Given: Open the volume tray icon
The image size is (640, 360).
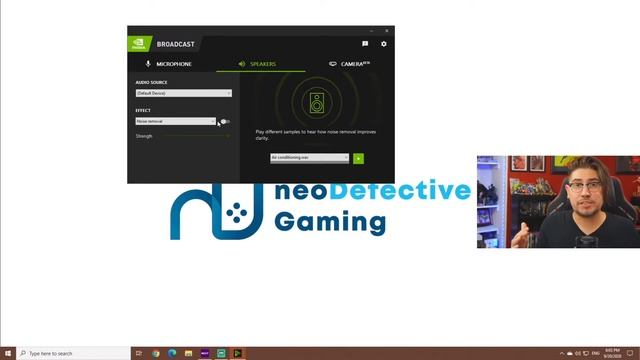Looking at the screenshot, I should pyautogui.click(x=578, y=353).
